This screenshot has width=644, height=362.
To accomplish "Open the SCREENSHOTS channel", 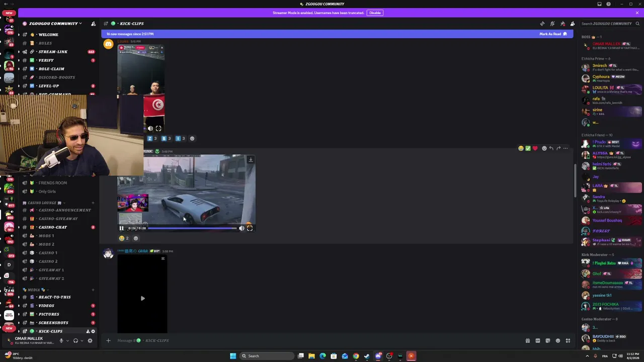I will coord(53,323).
